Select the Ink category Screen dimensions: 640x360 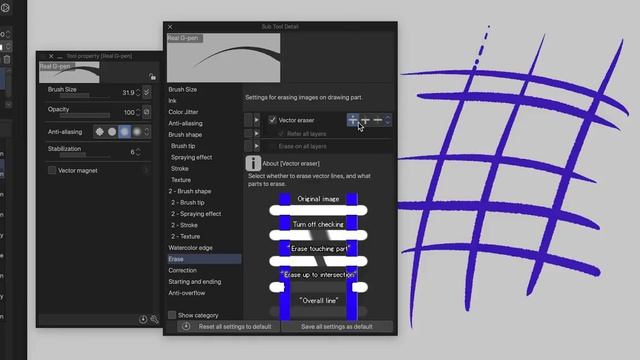click(x=172, y=100)
